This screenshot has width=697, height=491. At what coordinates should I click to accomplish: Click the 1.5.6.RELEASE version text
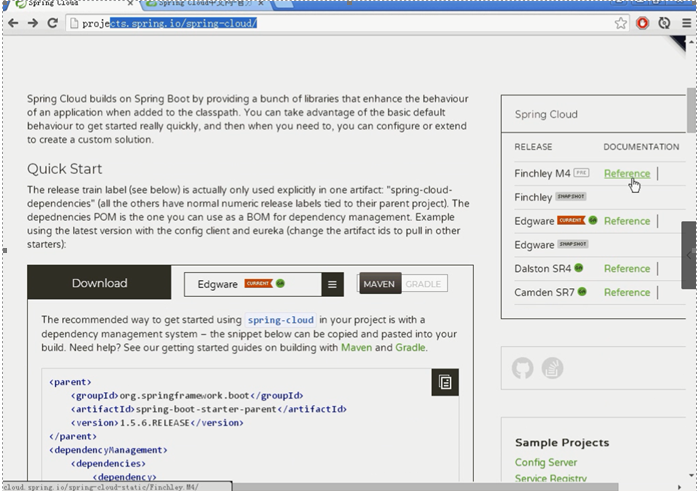coord(155,423)
